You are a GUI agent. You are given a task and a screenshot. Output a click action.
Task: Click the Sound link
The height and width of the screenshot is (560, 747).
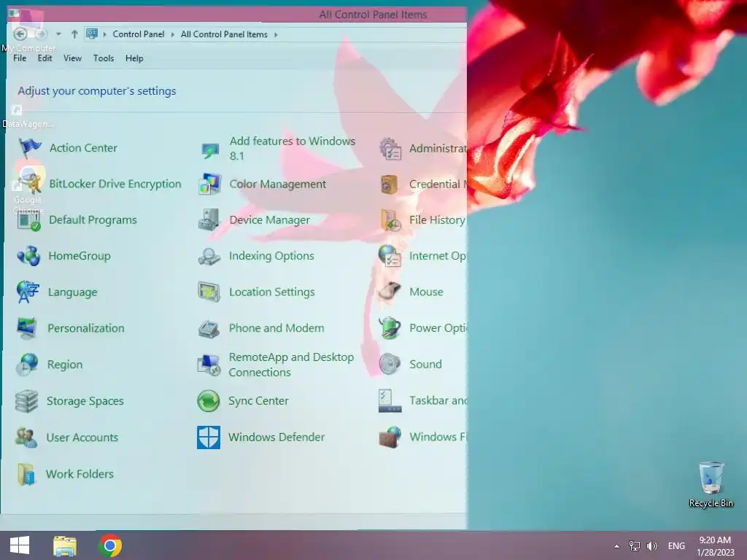[425, 365]
